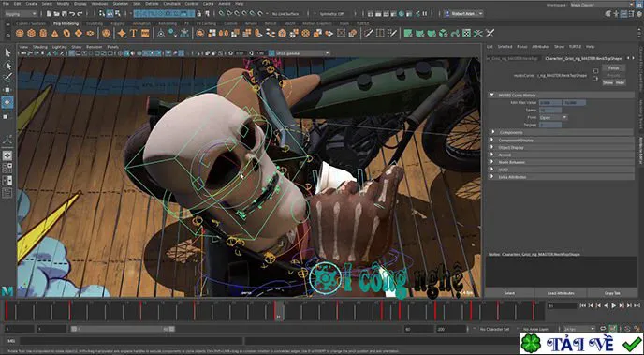This screenshot has height=355, width=644.
Task: Create a polygon cylinder from the shelf
Action: (43, 34)
